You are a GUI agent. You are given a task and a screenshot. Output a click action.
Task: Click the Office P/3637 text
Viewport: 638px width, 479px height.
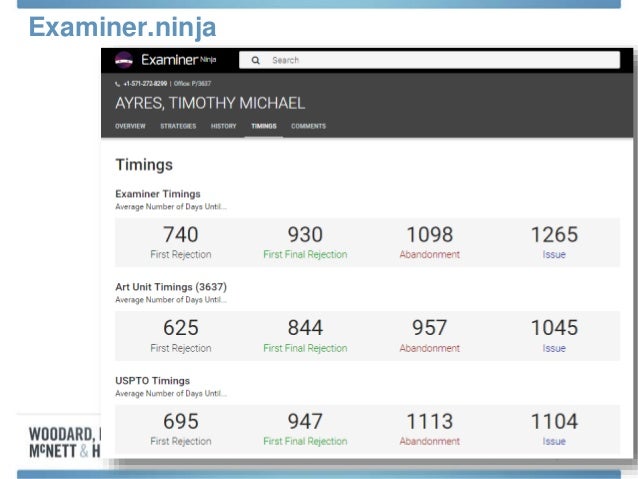[192, 84]
